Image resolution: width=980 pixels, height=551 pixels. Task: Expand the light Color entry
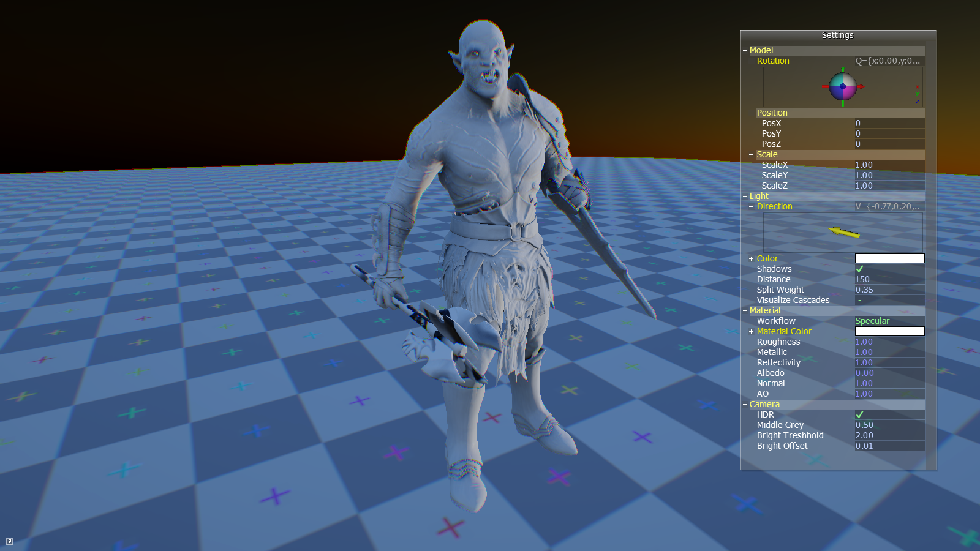click(x=752, y=259)
